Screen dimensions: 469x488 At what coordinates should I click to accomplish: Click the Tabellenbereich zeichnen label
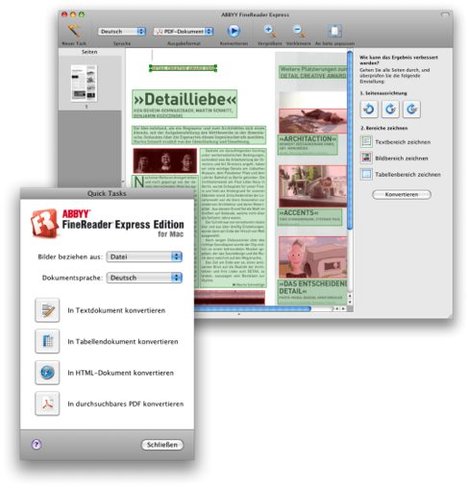[408, 174]
